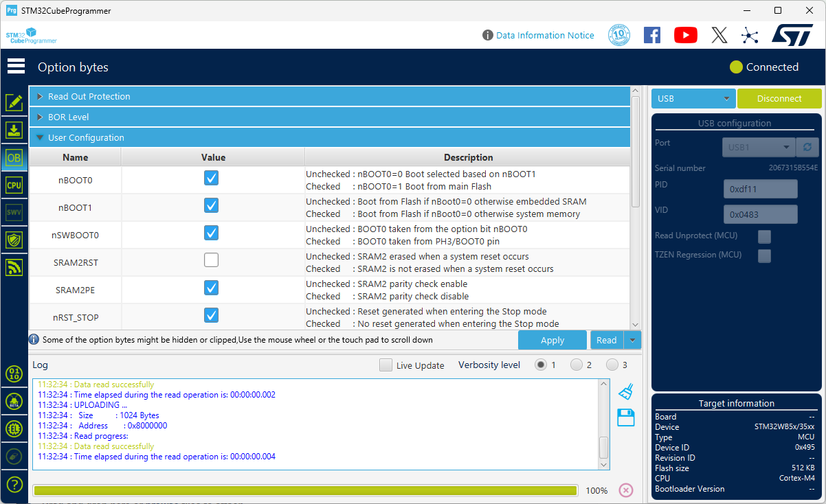
Task: Select the CPU core view icon
Action: coord(14,184)
